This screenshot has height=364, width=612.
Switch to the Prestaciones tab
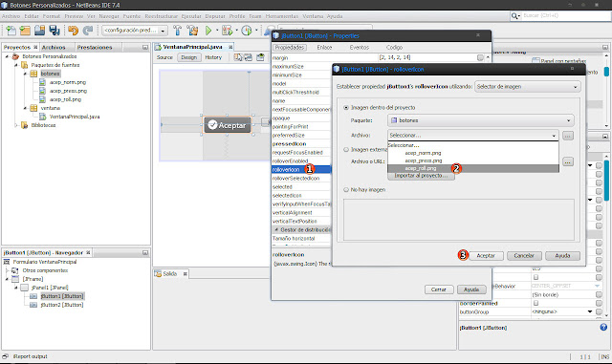95,47
